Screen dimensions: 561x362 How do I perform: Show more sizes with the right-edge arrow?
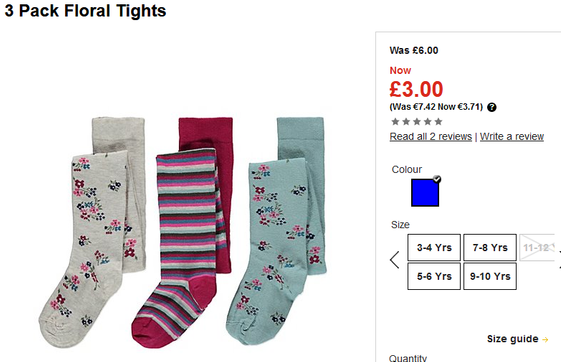click(559, 260)
